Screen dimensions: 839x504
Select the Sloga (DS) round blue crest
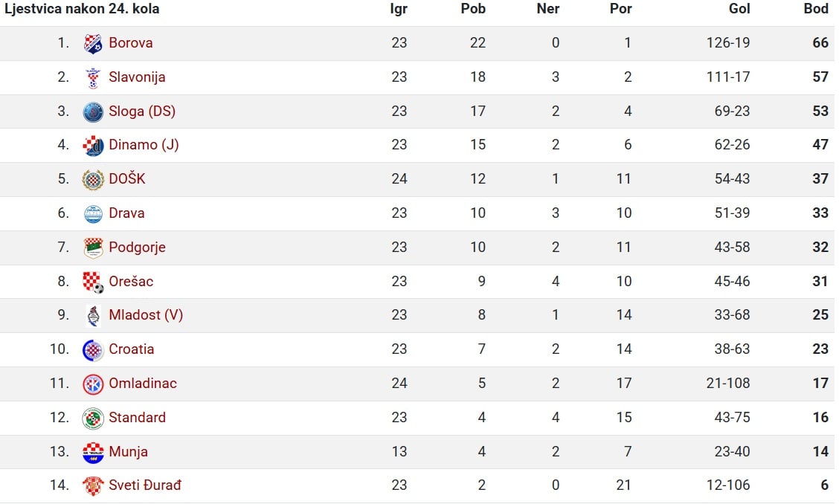93,112
